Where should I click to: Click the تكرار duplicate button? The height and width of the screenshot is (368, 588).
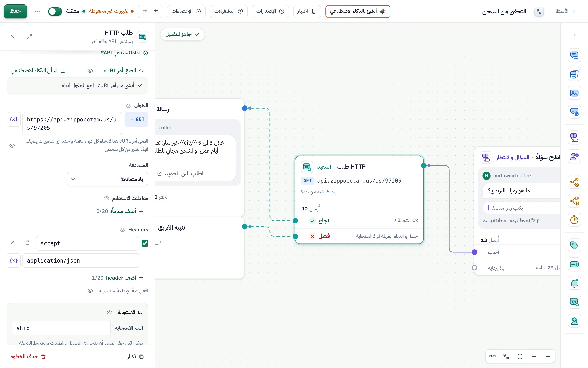pos(135,356)
